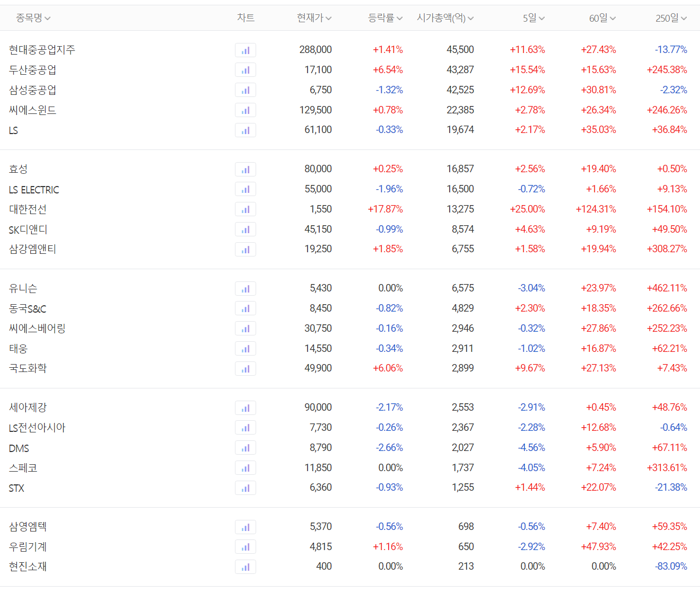Open chart icon for 국도화학
700x593 pixels.
246,369
